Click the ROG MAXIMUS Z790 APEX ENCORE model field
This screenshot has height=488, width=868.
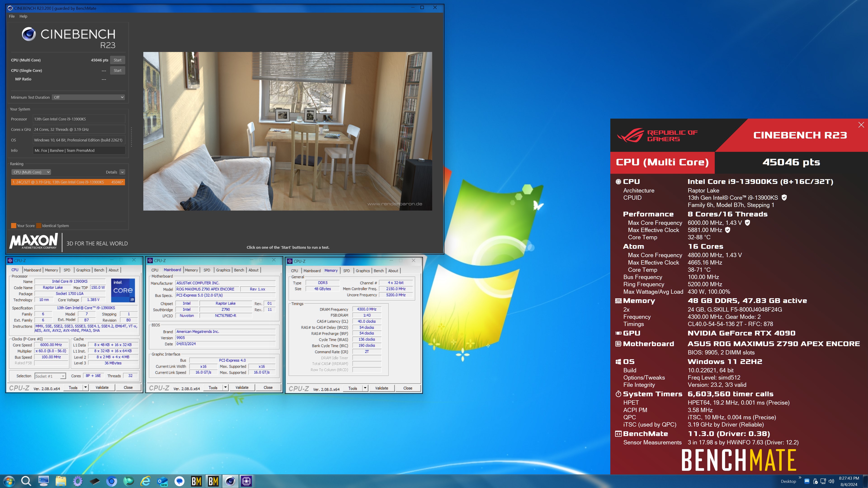pos(207,289)
